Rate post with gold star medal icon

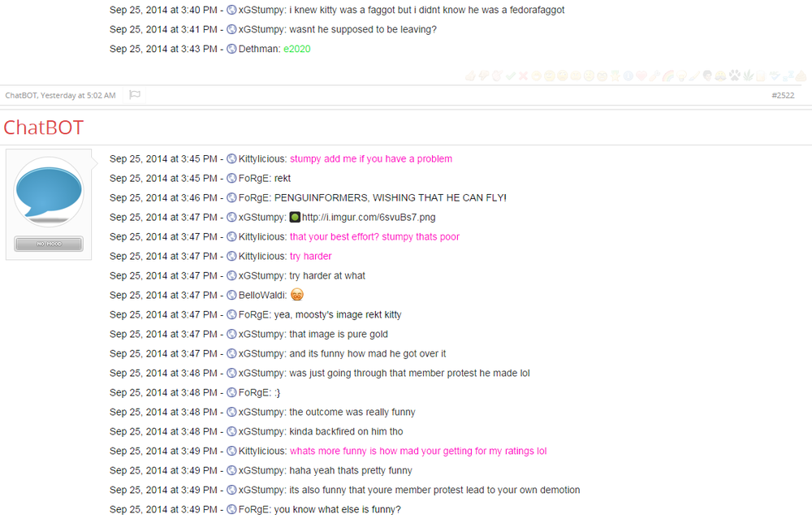615,76
